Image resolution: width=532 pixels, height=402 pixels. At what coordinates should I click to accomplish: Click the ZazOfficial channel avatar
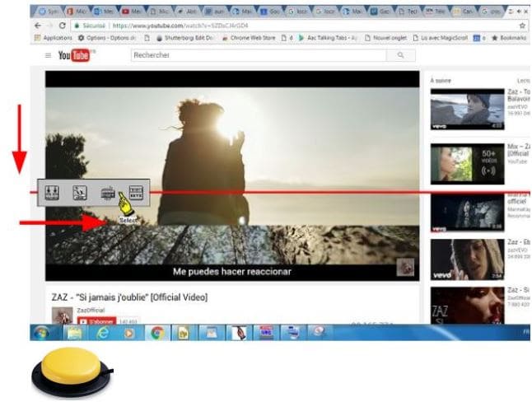click(61, 316)
